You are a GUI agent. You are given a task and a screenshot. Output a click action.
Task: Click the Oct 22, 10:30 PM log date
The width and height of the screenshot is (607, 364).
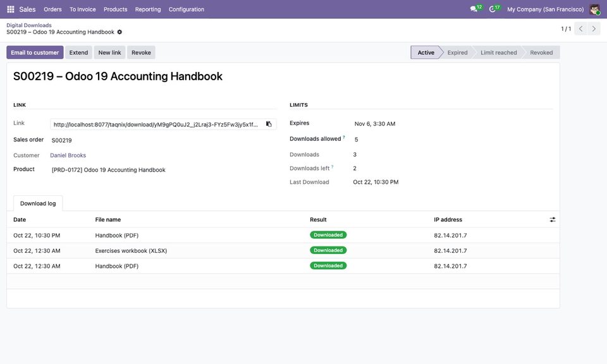click(x=37, y=235)
